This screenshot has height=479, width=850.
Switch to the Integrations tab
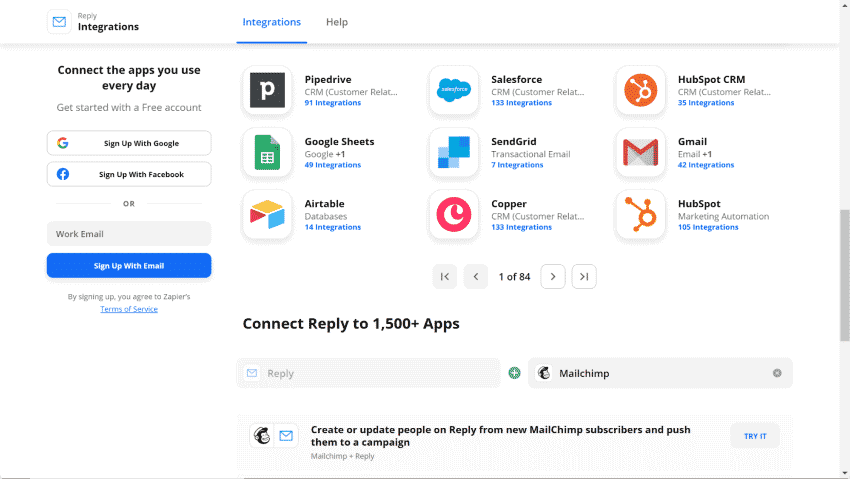272,22
